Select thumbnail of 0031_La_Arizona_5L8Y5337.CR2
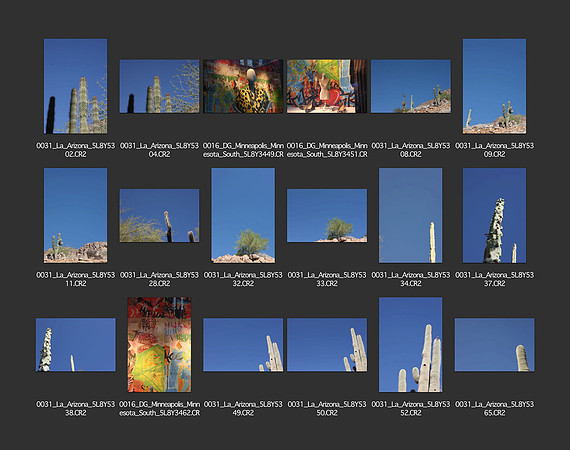This screenshot has height=450, width=570. 494,215
